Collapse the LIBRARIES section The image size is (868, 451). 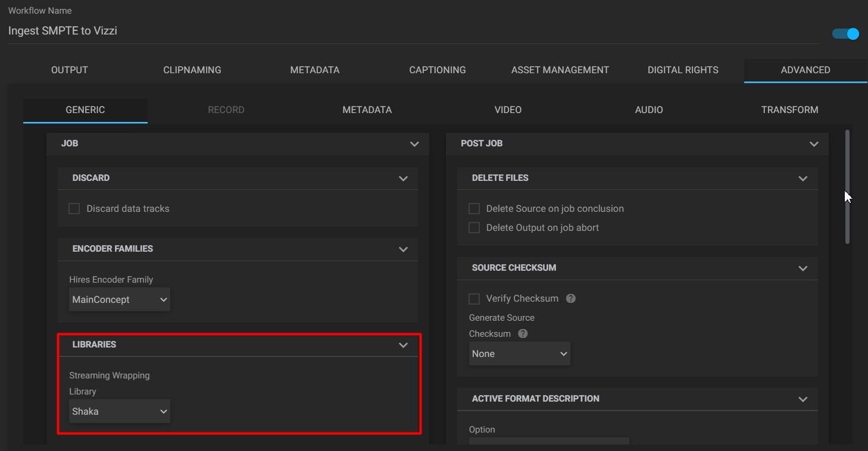[404, 344]
